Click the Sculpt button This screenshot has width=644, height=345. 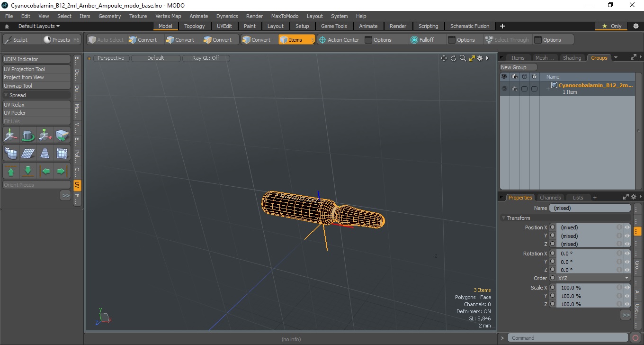click(x=21, y=40)
